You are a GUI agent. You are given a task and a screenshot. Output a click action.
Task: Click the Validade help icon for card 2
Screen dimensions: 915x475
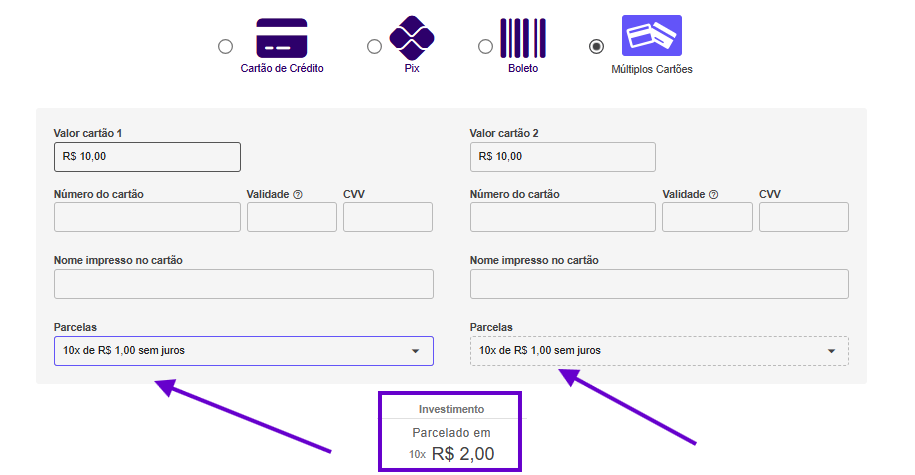click(x=713, y=194)
